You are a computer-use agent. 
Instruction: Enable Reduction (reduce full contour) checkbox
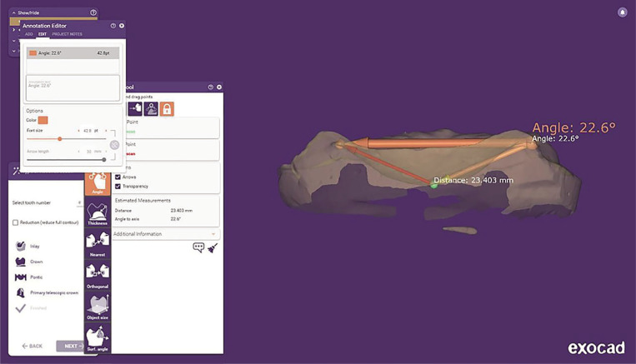click(x=15, y=222)
